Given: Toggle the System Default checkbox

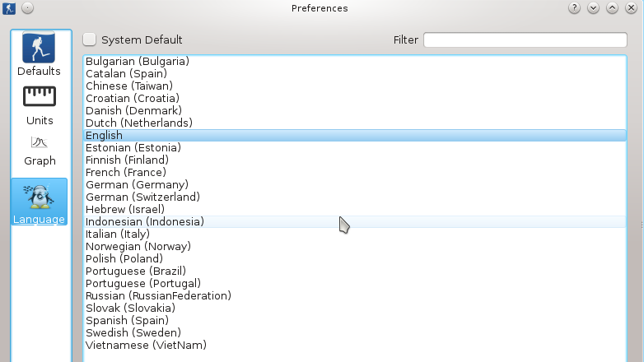Looking at the screenshot, I should [90, 39].
